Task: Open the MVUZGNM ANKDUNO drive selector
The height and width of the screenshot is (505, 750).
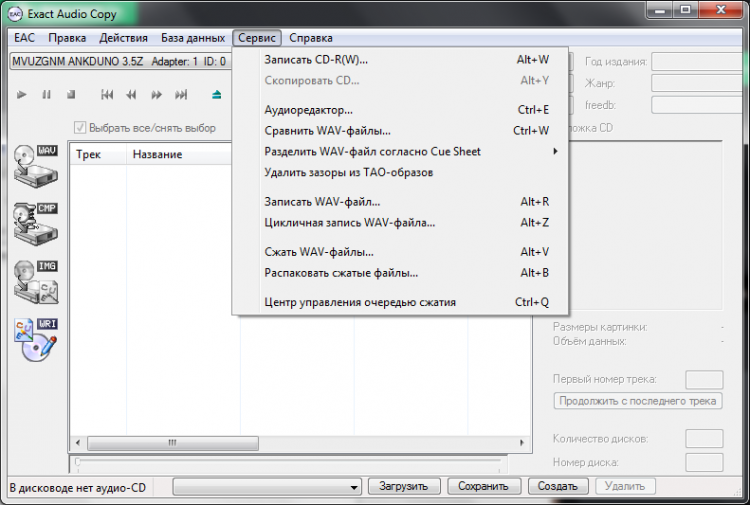Action: tap(121, 61)
